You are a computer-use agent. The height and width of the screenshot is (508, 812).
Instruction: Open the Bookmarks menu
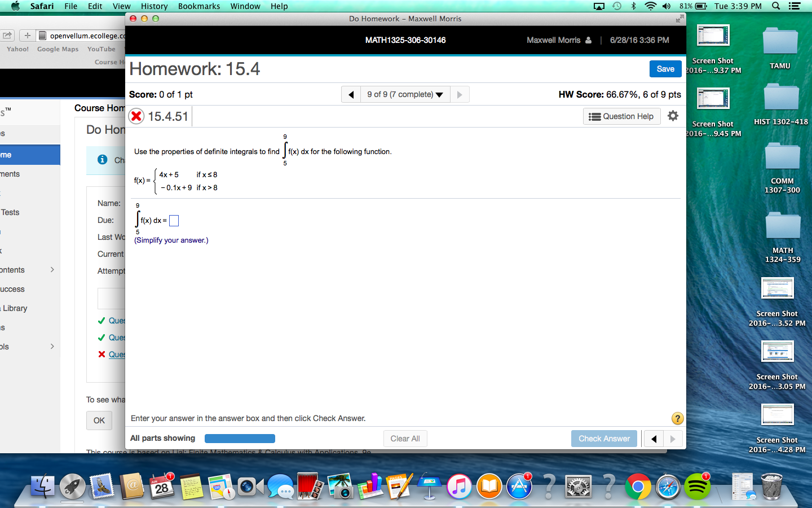[198, 6]
